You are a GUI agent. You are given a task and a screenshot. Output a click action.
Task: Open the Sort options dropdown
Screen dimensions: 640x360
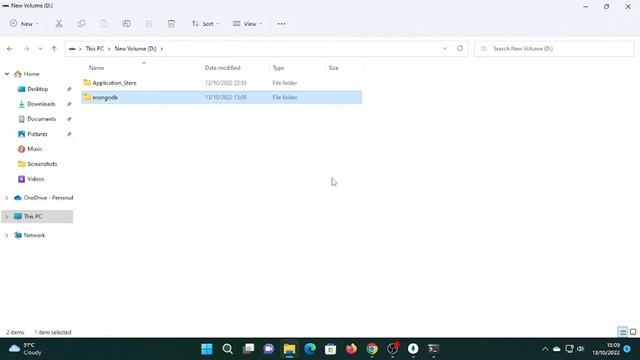205,24
